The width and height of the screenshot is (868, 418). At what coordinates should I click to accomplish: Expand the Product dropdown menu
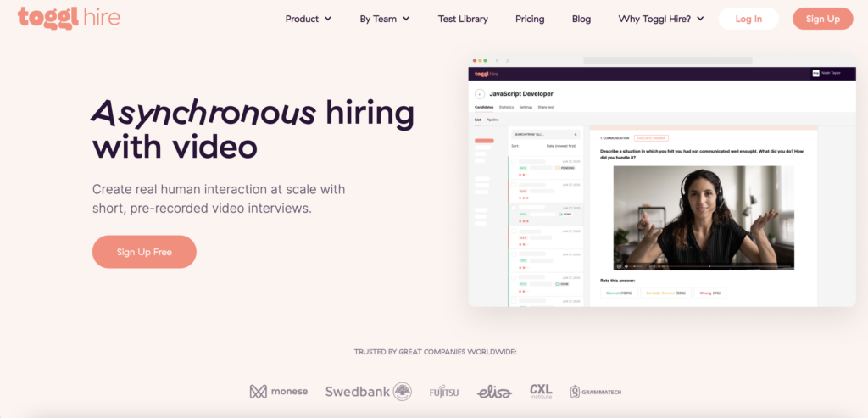309,19
